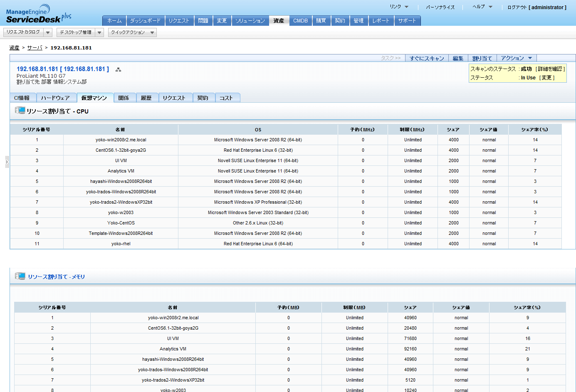
Task: Click the network relationship map icon
Action: pos(118,69)
